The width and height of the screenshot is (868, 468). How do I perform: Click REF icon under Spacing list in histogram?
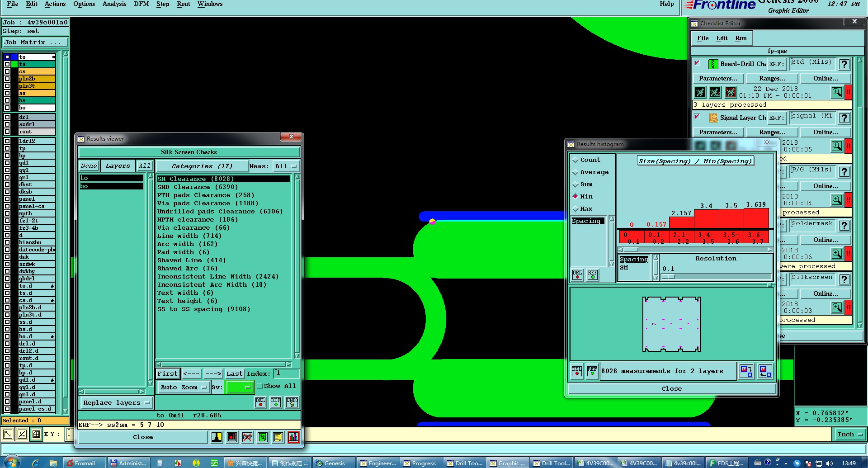point(593,274)
